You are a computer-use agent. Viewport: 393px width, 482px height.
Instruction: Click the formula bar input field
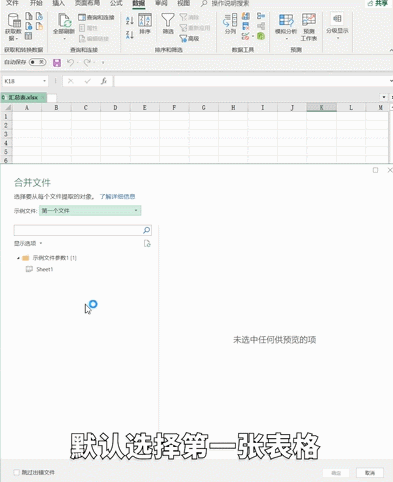252,81
